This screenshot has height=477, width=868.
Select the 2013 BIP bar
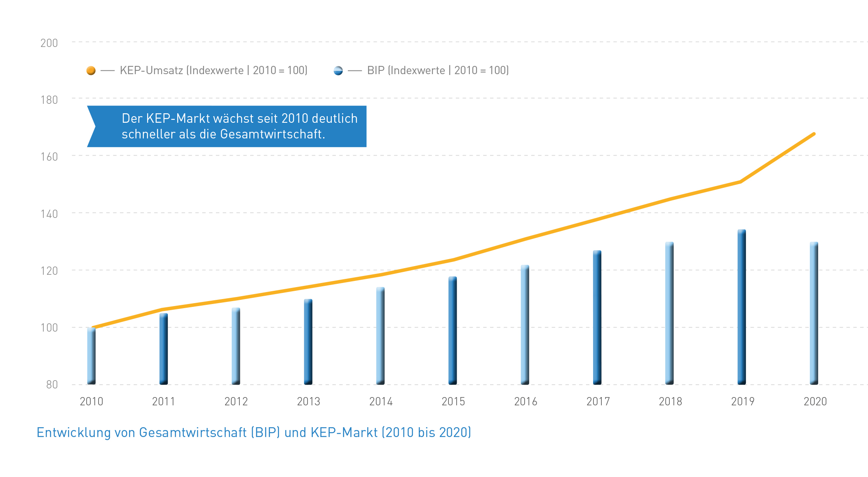(308, 342)
